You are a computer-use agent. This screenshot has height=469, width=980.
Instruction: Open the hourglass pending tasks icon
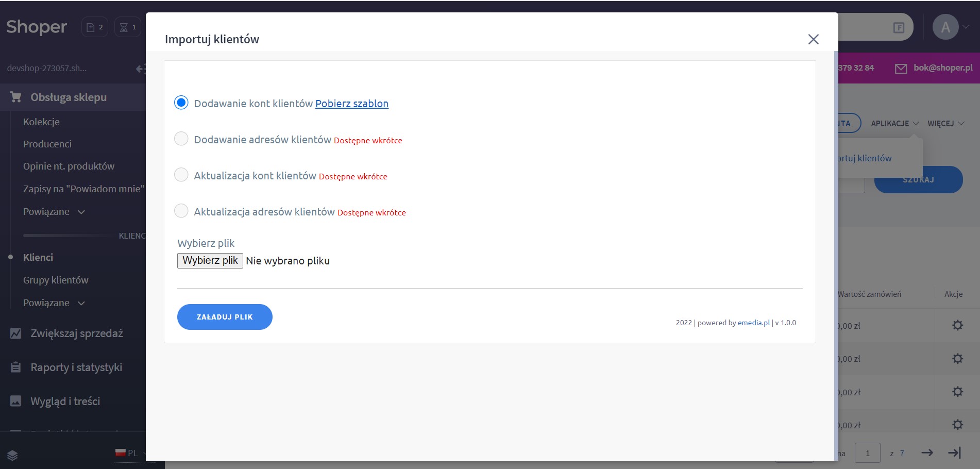click(x=127, y=27)
